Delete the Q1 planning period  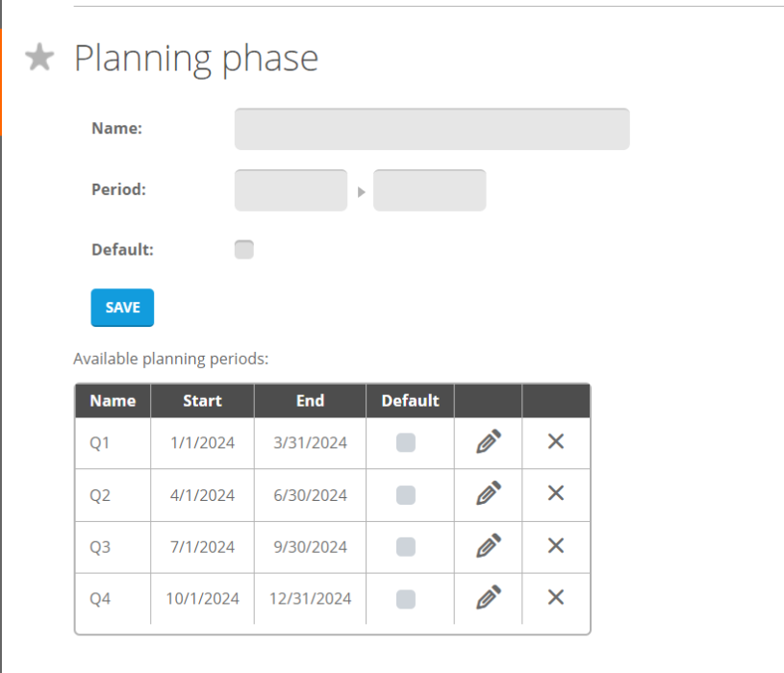tap(556, 442)
